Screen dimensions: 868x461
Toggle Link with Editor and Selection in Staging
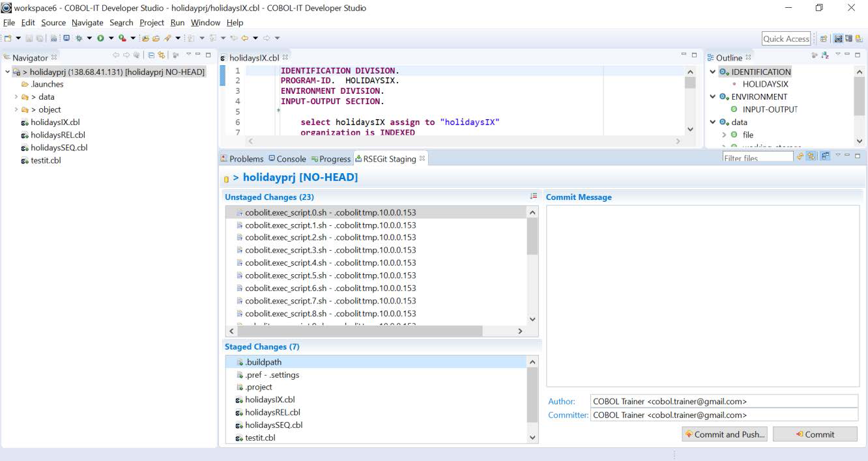click(x=812, y=156)
